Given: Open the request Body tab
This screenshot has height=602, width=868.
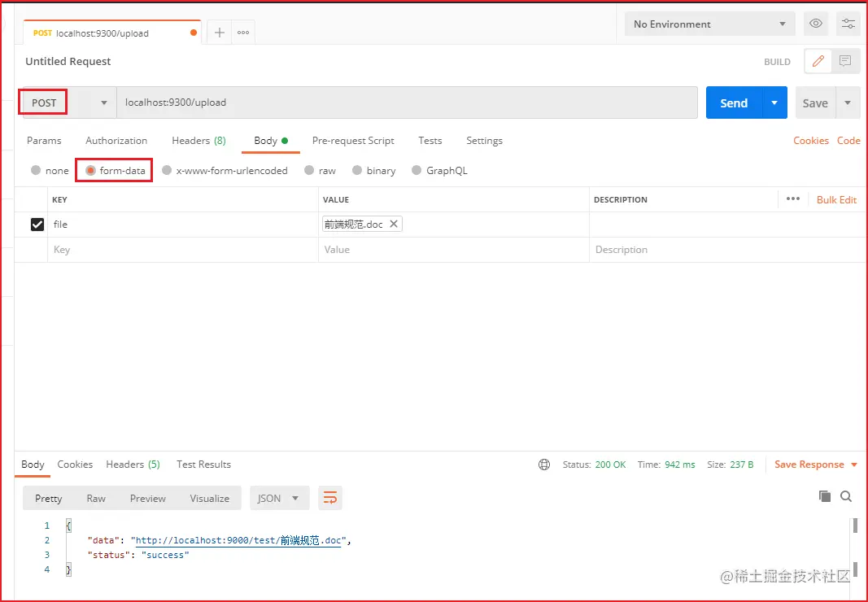Looking at the screenshot, I should pyautogui.click(x=271, y=141).
